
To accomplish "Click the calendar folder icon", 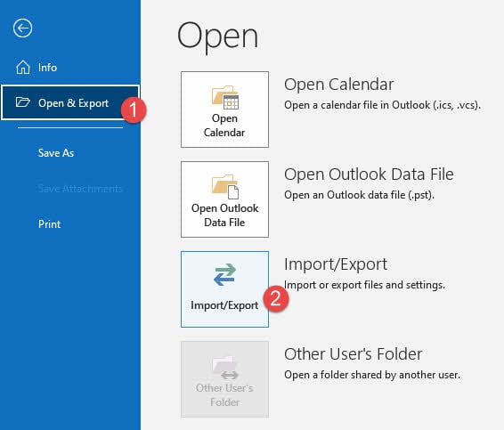I will click(225, 97).
